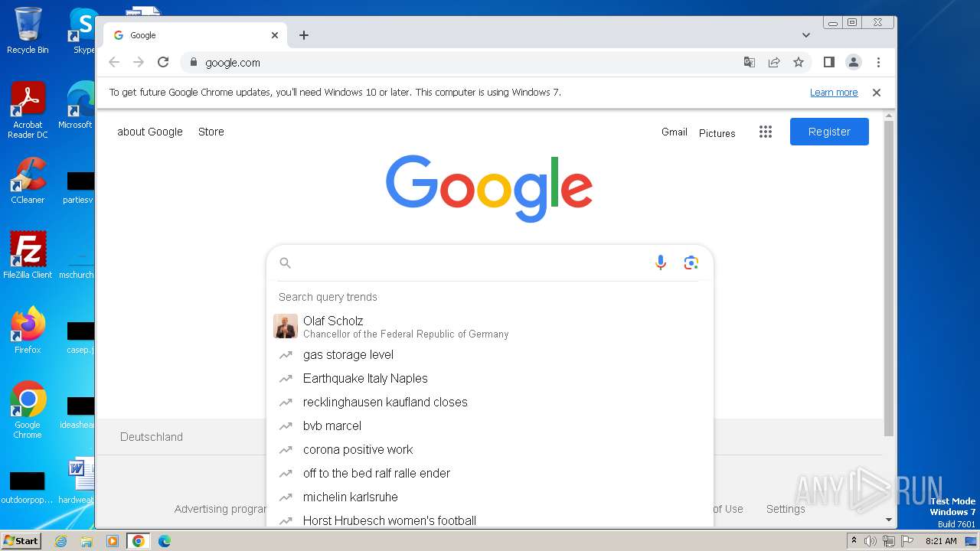Image resolution: width=980 pixels, height=551 pixels.
Task: Show hidden tray icons arrow
Action: 854,541
